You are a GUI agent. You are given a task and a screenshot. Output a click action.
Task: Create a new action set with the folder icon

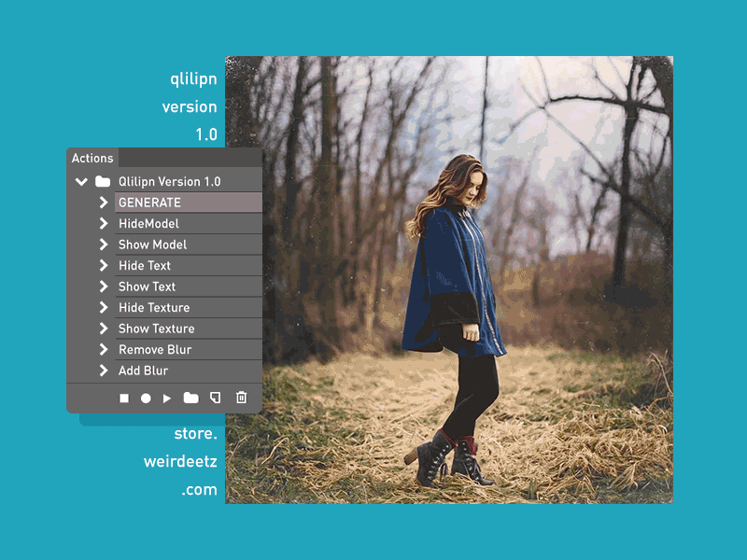pyautogui.click(x=191, y=399)
